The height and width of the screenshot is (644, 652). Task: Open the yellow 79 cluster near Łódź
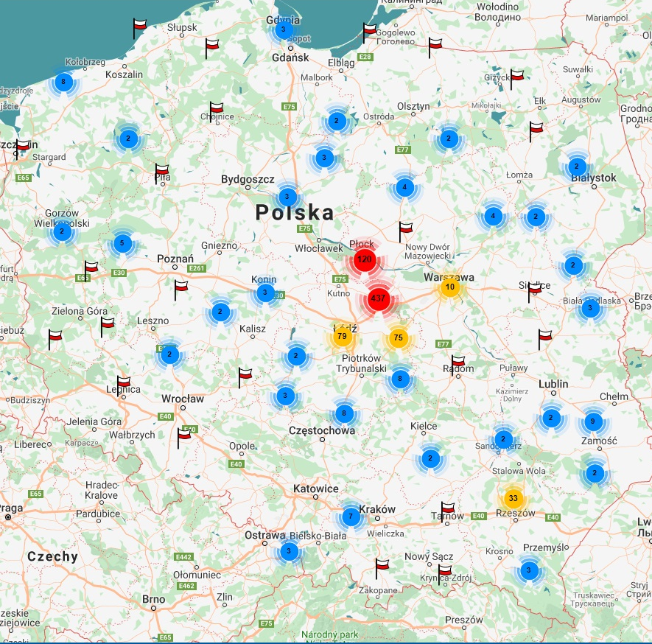(x=343, y=336)
